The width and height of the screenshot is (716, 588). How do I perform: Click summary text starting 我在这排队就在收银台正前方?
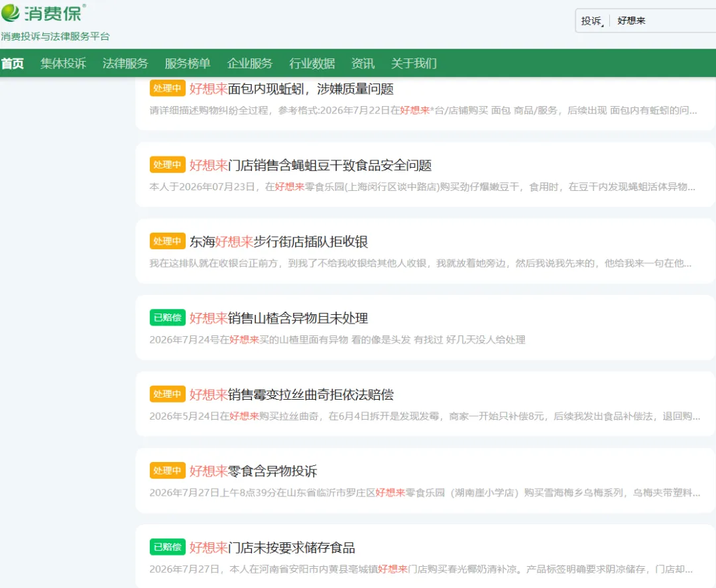[x=420, y=263]
